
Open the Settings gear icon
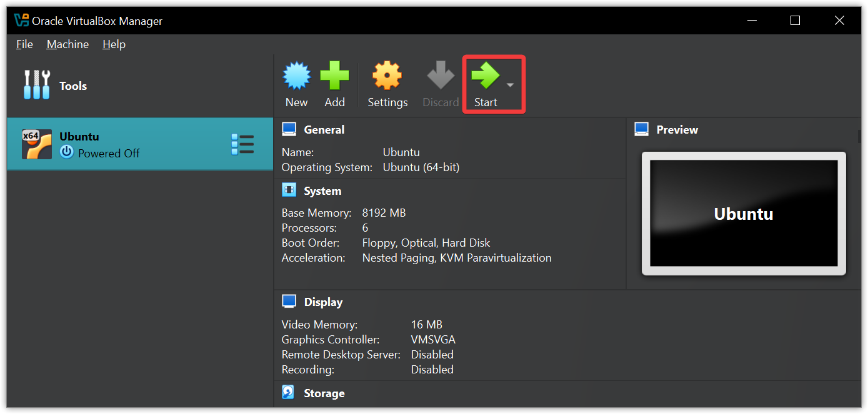coord(387,76)
